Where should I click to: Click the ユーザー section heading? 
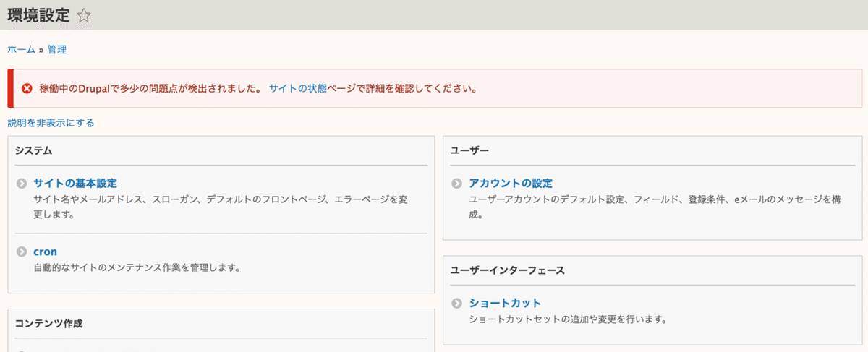click(x=470, y=150)
